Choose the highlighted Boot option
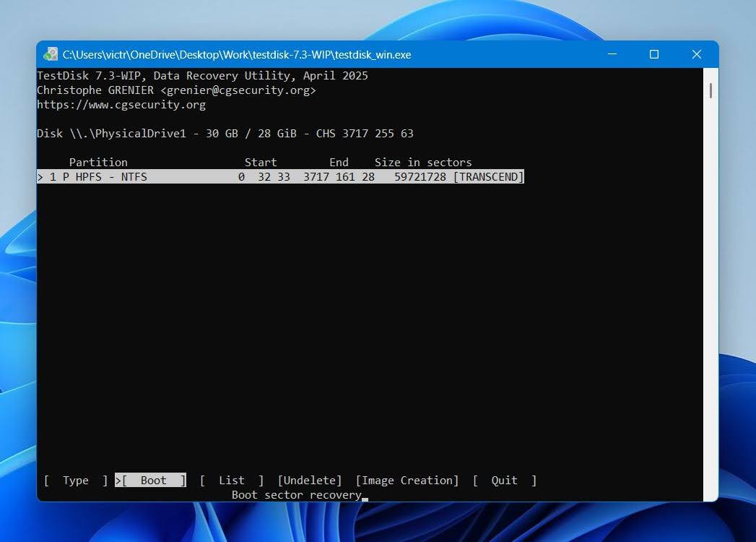 pos(150,481)
